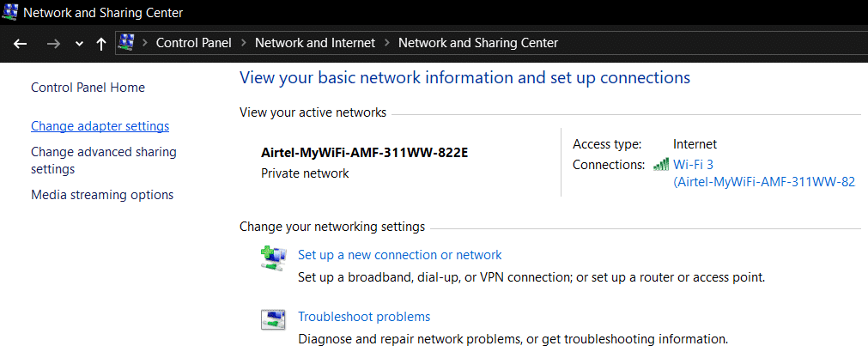Click Network and Sharing Center in address bar

coord(477,43)
